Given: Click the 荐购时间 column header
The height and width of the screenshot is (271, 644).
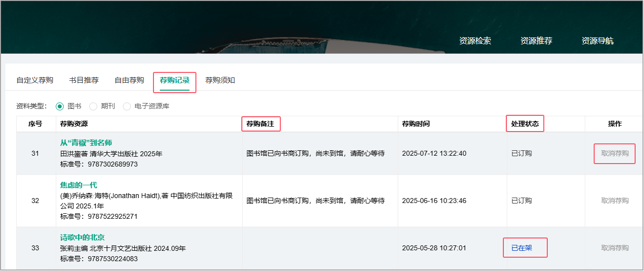Looking at the screenshot, I should (416, 124).
